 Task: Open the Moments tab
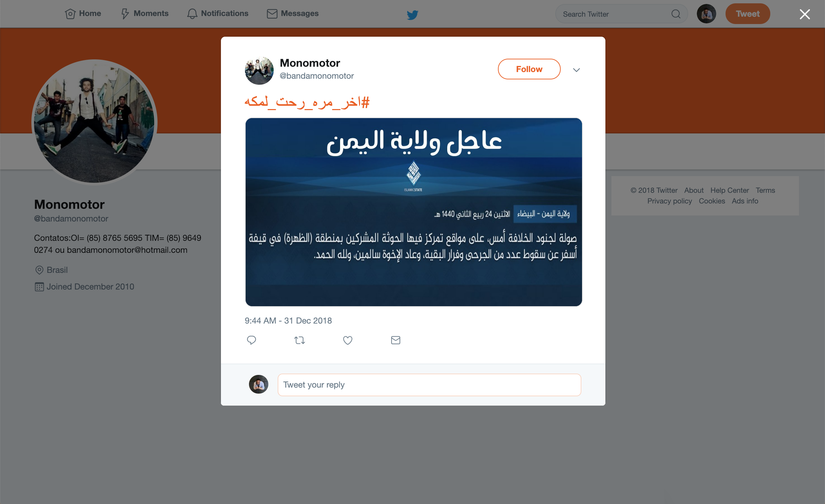[145, 14]
